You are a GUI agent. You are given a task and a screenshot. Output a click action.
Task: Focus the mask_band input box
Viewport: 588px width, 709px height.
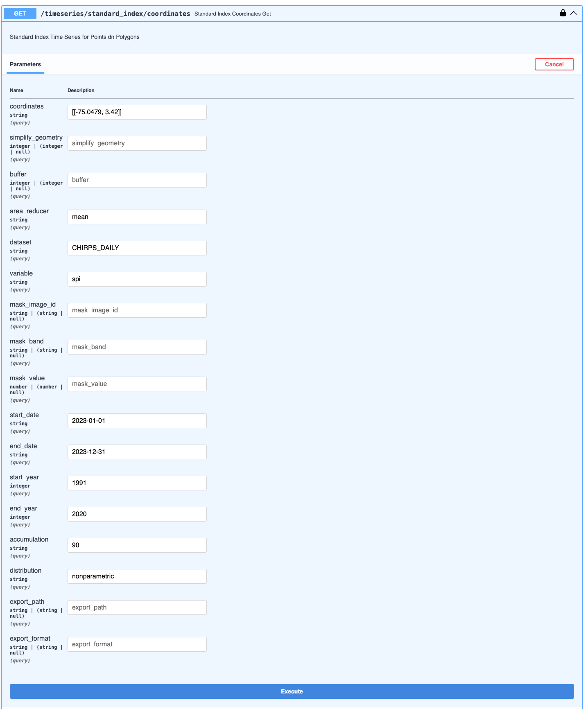137,347
